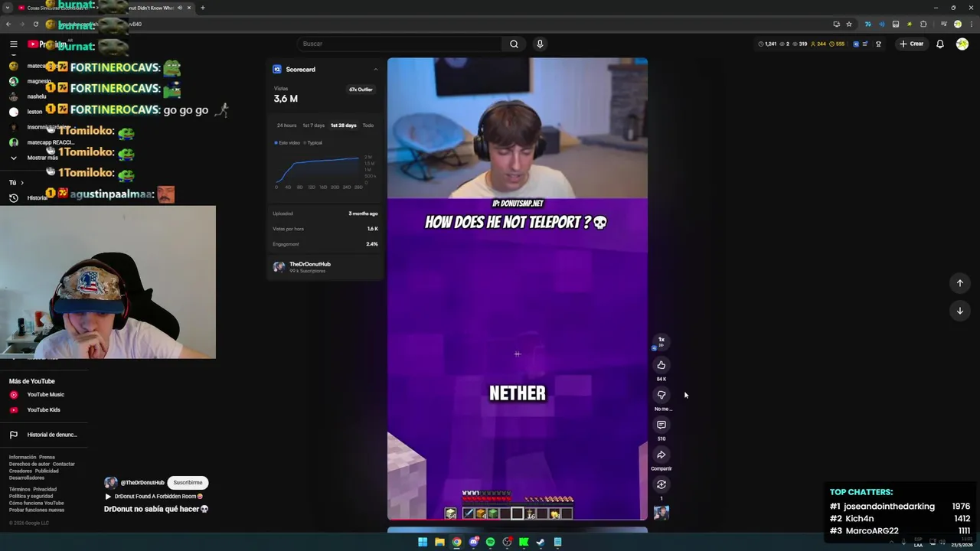Open the Chrome extensions puzzle icon

click(x=923, y=24)
